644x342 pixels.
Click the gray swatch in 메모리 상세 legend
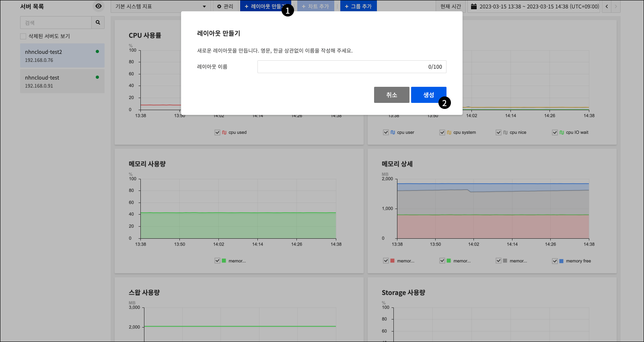click(x=505, y=261)
